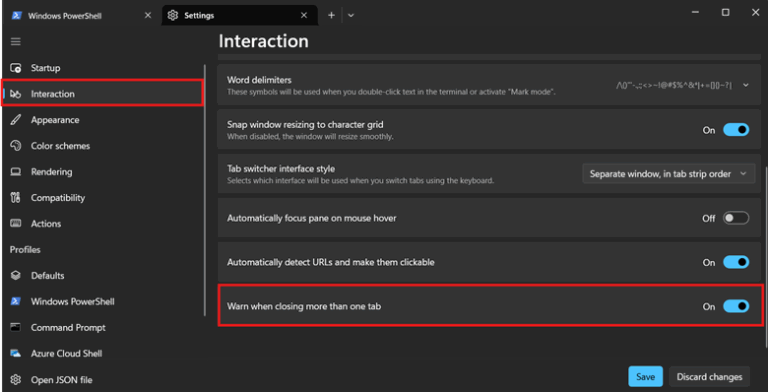
Task: Click the Color schemes palette icon
Action: click(16, 146)
